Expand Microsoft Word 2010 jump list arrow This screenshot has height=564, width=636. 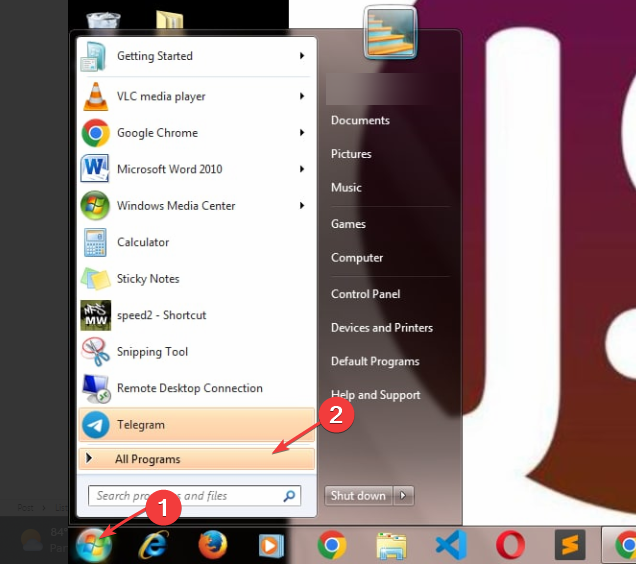pyautogui.click(x=302, y=169)
